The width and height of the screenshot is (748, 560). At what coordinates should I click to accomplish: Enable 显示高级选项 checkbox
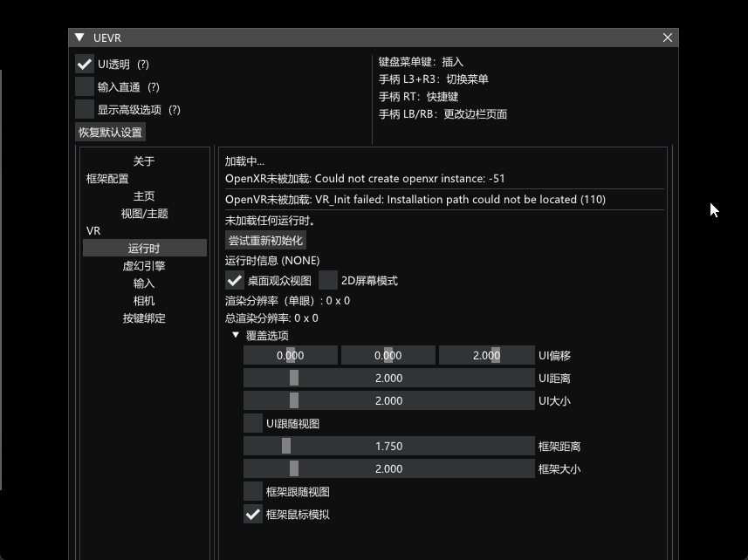click(x=85, y=110)
